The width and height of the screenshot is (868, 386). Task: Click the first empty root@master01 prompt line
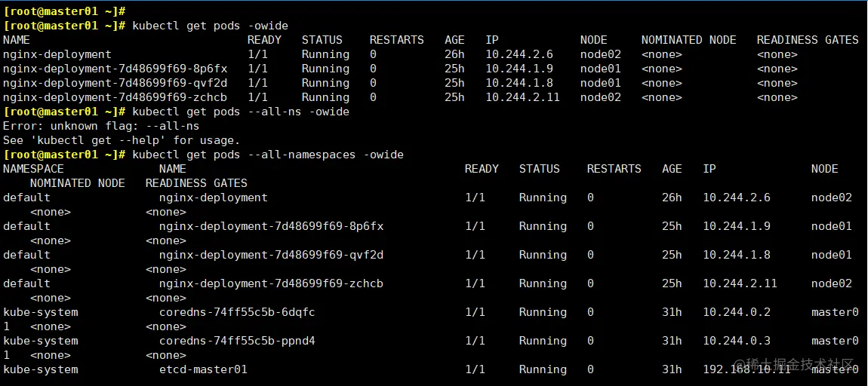[64, 11]
